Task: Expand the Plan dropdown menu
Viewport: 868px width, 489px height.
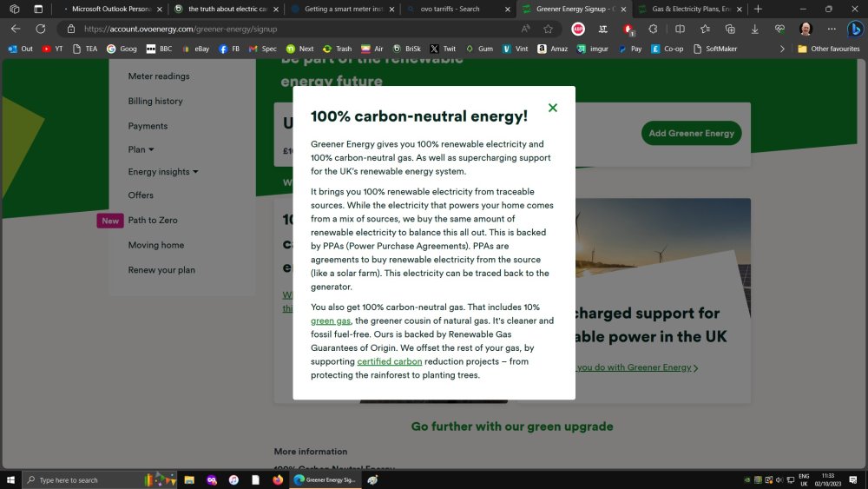Action: (x=141, y=149)
